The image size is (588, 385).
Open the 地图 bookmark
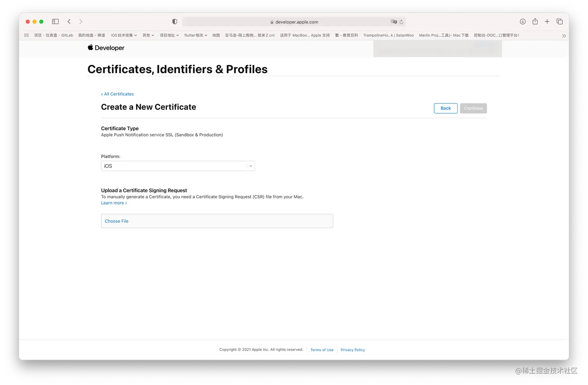click(x=216, y=35)
